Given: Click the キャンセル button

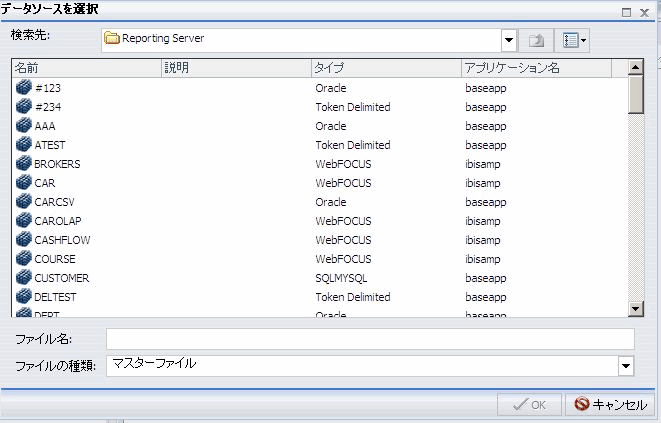Looking at the screenshot, I should (x=610, y=405).
